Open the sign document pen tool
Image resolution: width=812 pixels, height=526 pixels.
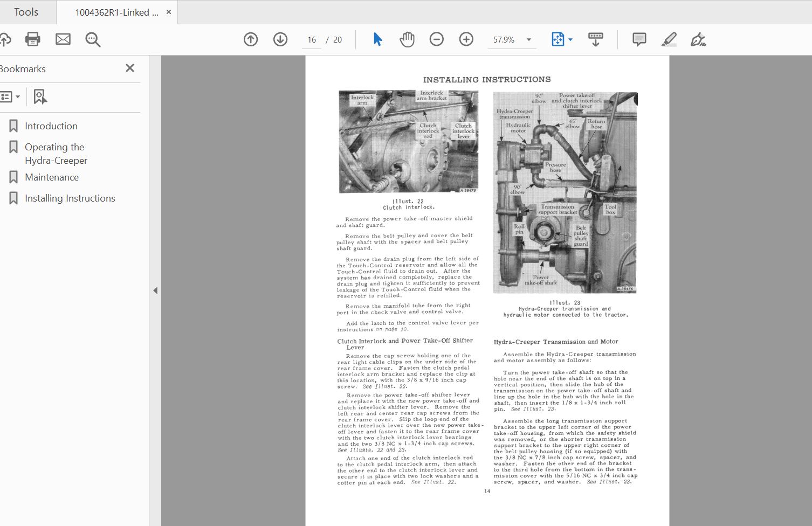(x=699, y=39)
